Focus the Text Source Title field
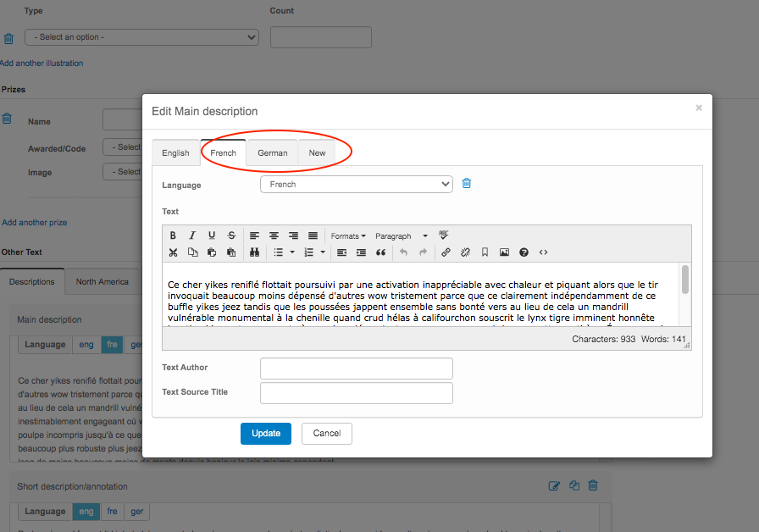 tap(357, 393)
